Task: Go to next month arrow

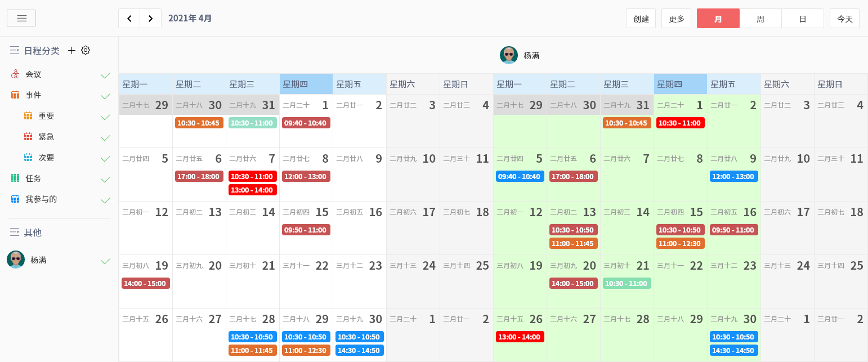Action: pyautogui.click(x=150, y=19)
